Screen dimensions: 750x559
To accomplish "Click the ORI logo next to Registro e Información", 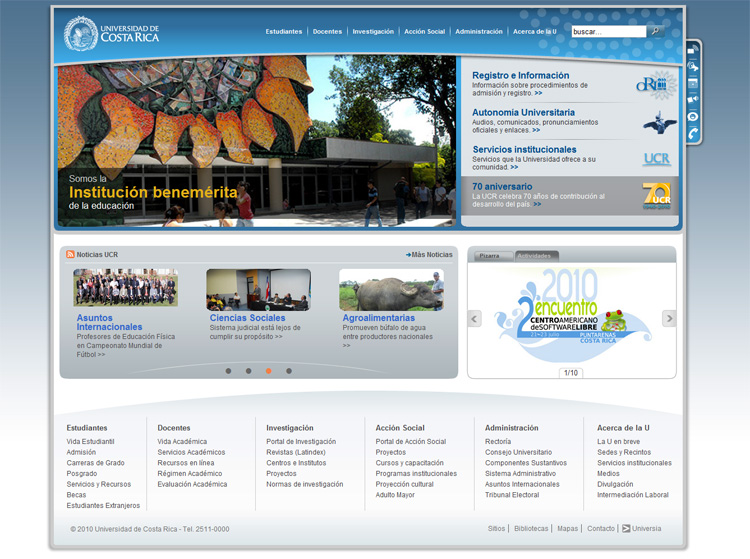I will click(x=656, y=85).
